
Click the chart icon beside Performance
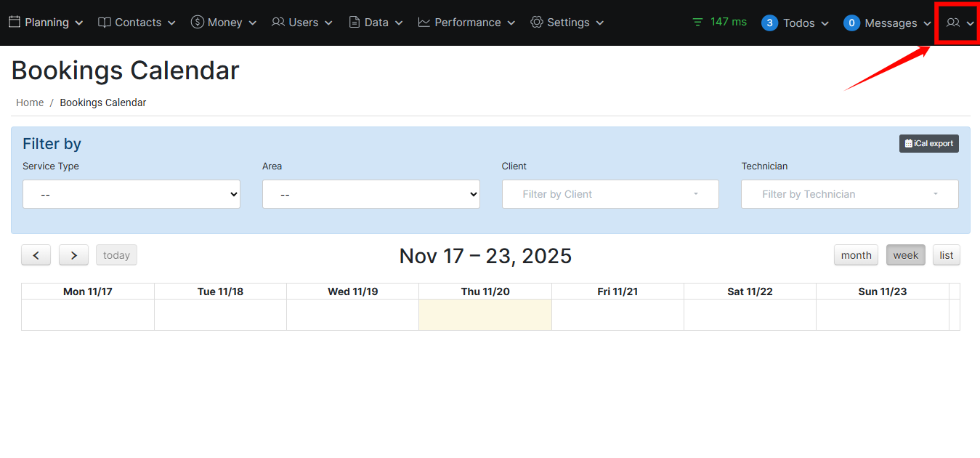click(x=424, y=22)
